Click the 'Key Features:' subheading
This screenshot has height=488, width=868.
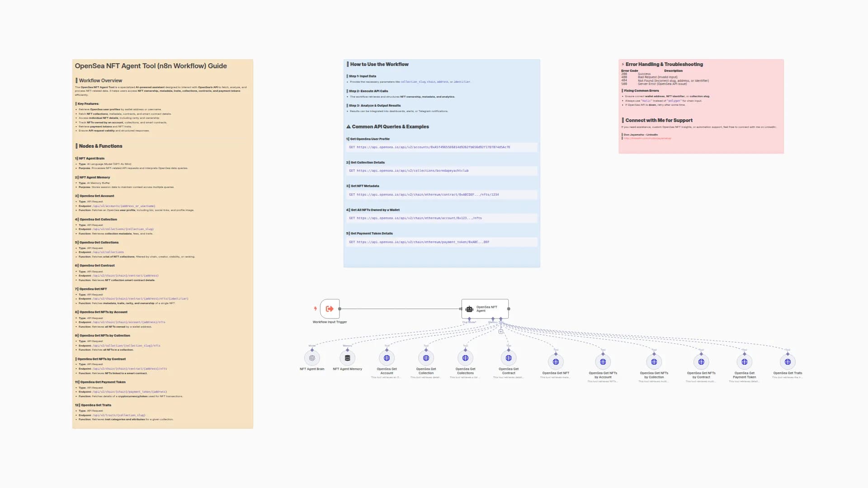coord(88,104)
